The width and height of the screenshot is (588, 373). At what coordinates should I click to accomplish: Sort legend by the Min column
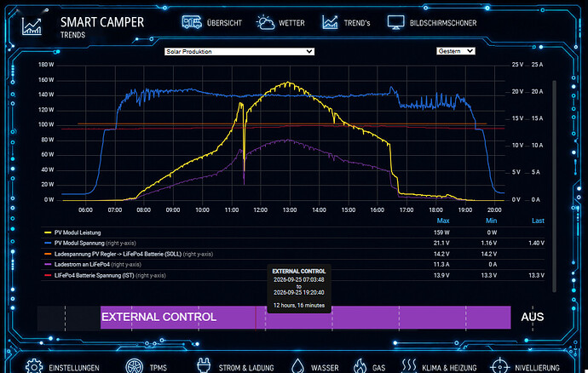tap(491, 221)
